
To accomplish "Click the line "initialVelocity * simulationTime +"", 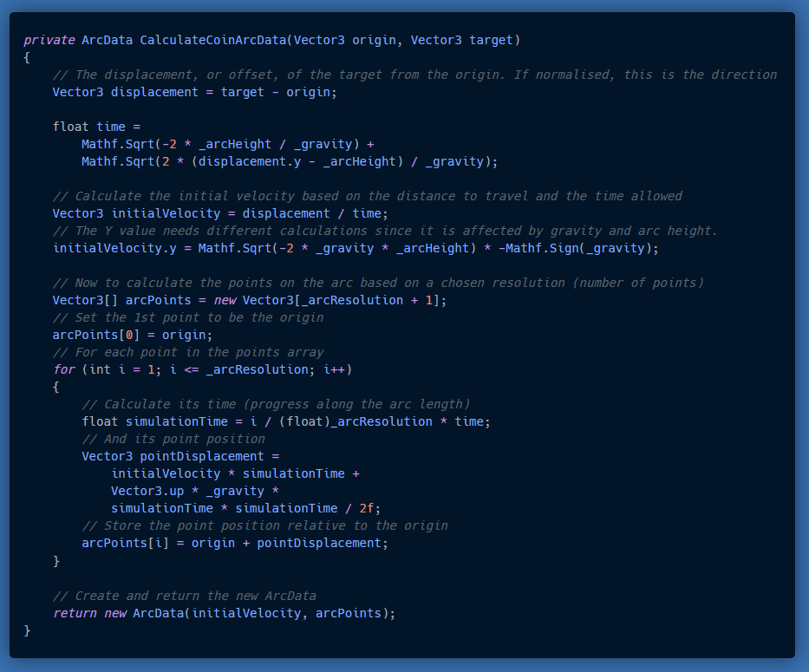I will (235, 474).
